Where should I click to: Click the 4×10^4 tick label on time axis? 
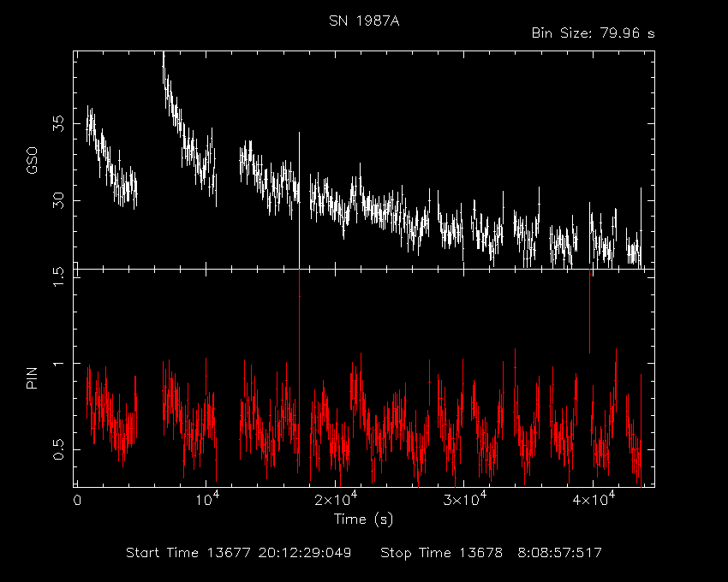click(594, 499)
